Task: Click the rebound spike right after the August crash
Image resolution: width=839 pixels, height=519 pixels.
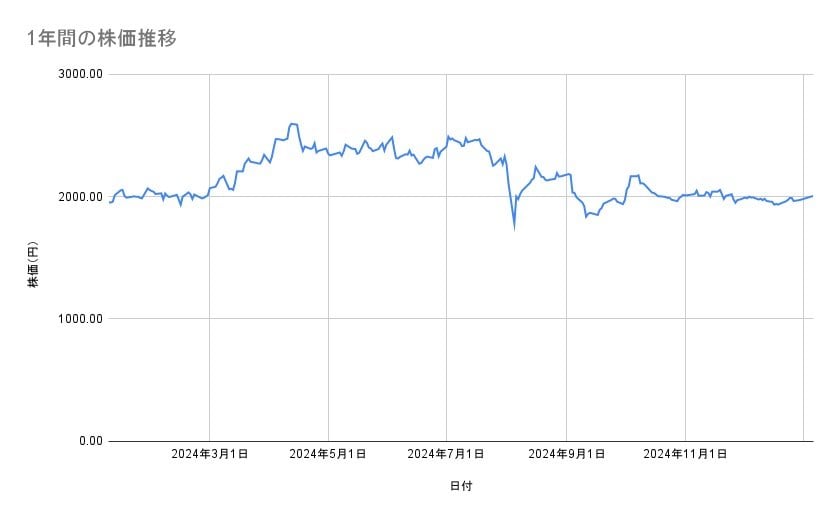Action: click(536, 167)
